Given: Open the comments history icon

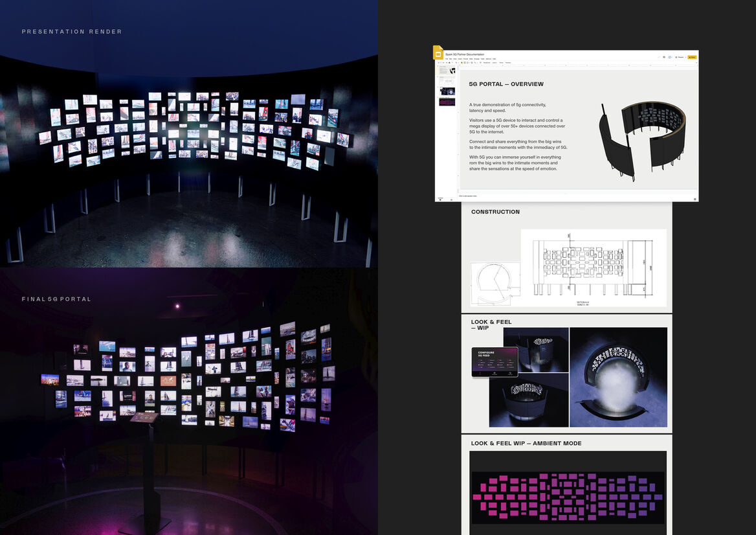Looking at the screenshot, I should pyautogui.click(x=663, y=57).
